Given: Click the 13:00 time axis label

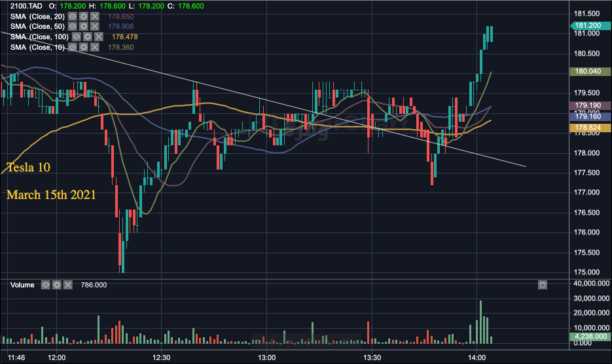Looking at the screenshot, I should point(266,357).
